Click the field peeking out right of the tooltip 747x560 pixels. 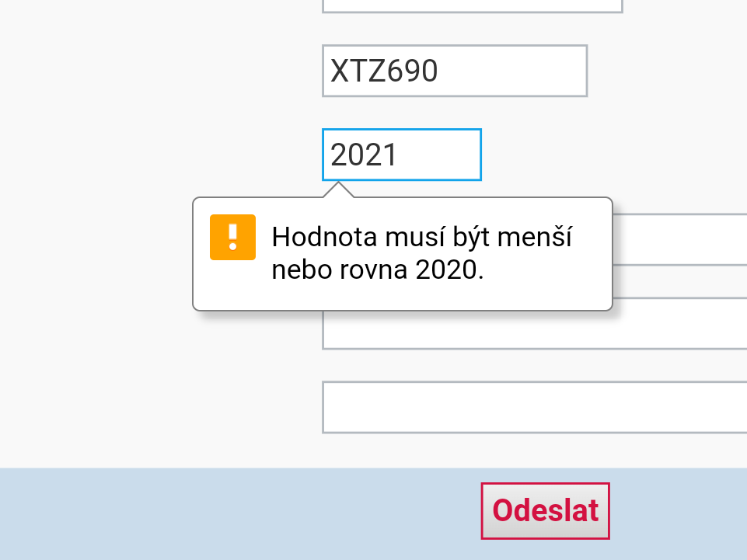[x=679, y=239]
